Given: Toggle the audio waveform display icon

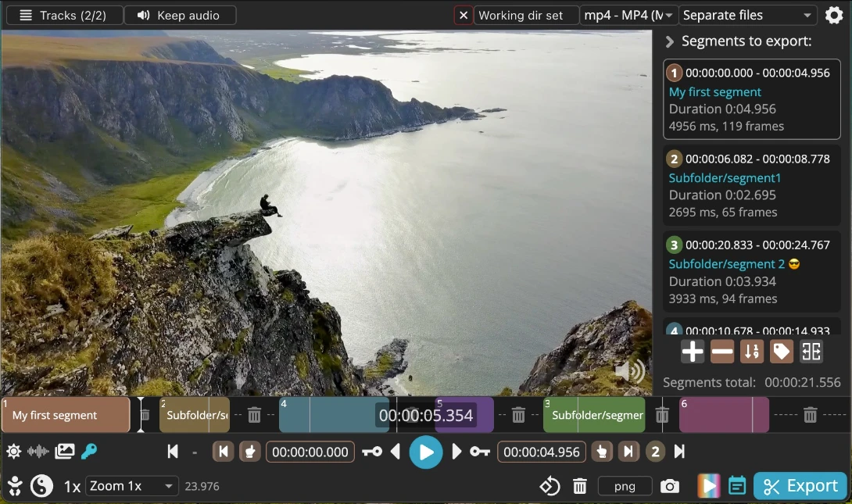Looking at the screenshot, I should click(x=38, y=452).
